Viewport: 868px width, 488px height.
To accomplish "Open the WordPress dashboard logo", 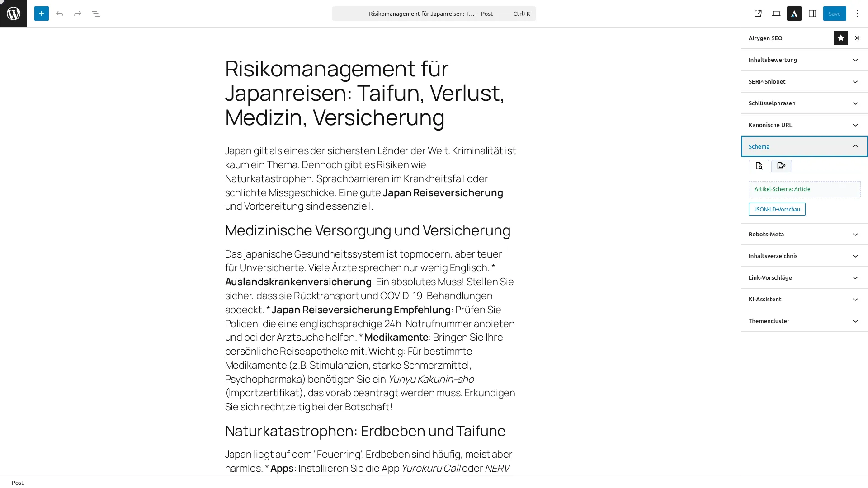I will (14, 14).
